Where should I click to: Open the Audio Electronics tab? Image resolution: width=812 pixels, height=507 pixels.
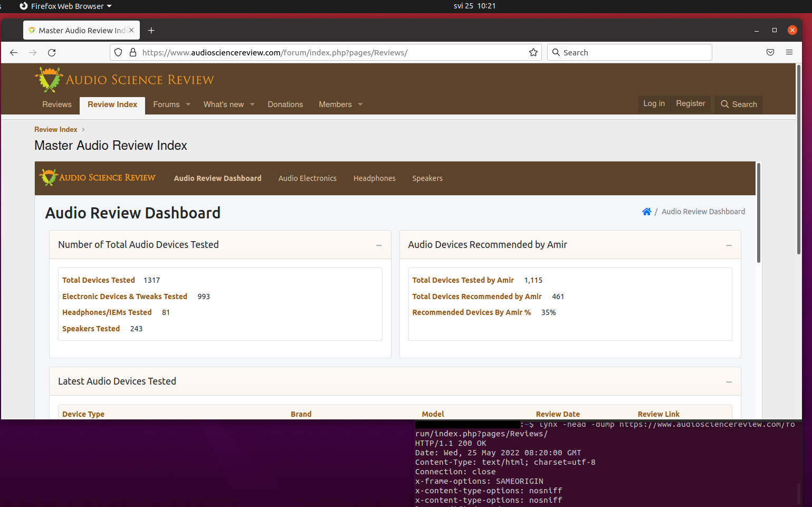(308, 178)
